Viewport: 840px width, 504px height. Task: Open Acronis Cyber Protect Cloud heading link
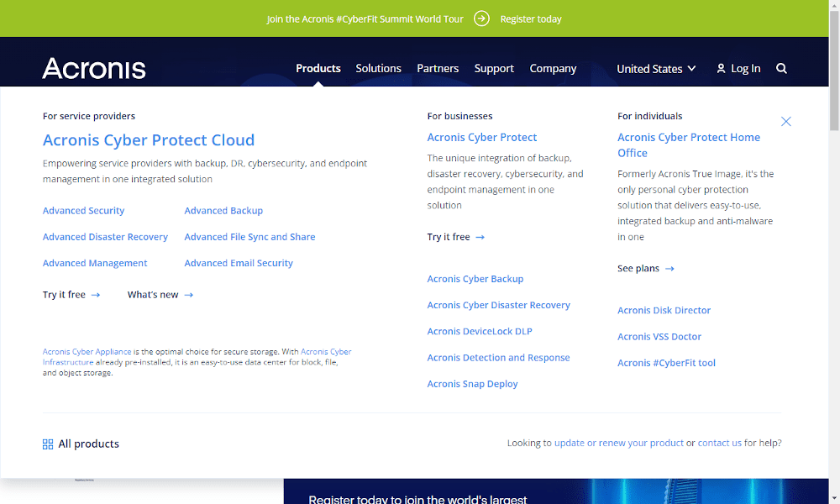click(149, 139)
